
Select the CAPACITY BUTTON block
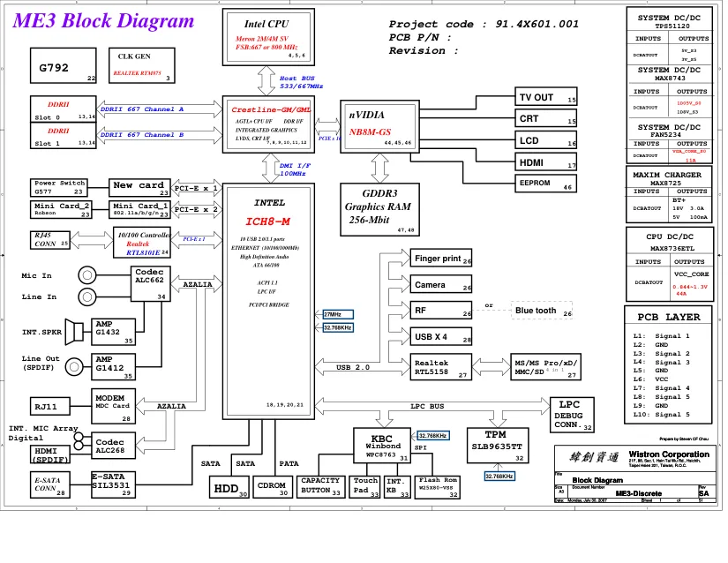point(321,487)
